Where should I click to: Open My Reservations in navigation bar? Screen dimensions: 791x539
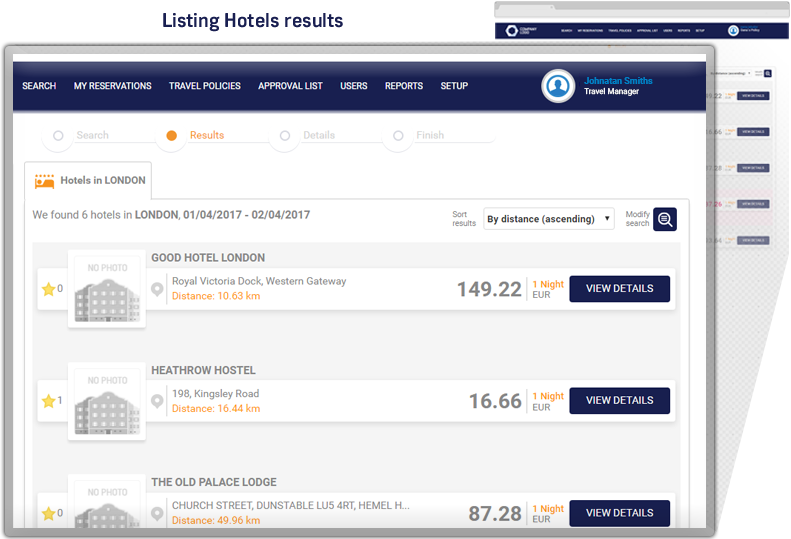point(112,86)
